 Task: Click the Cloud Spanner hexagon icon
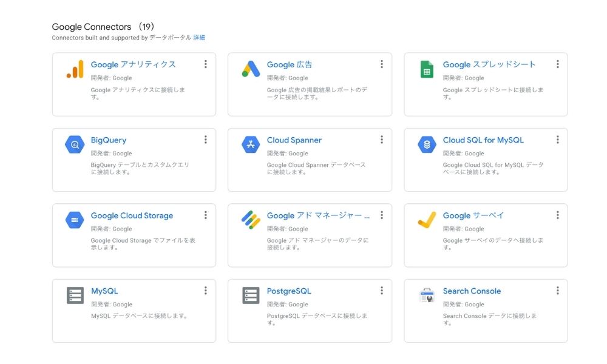coord(251,144)
